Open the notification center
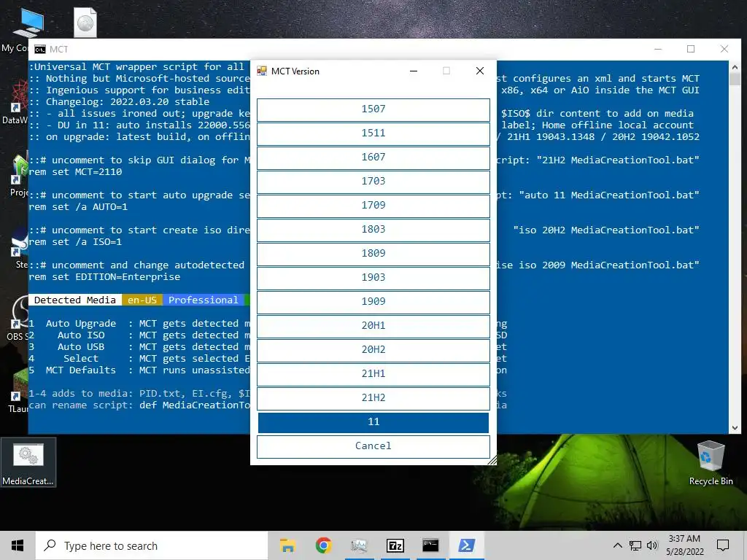Screen dimensions: 747x560 (x=723, y=545)
